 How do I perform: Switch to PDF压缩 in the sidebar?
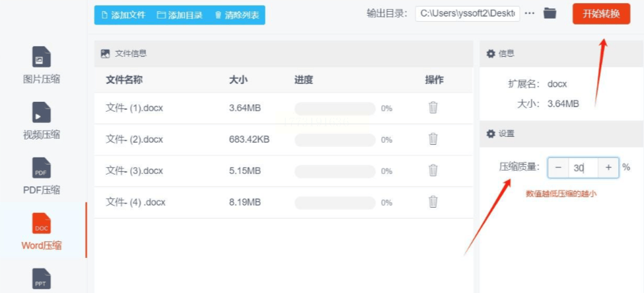[x=42, y=169]
